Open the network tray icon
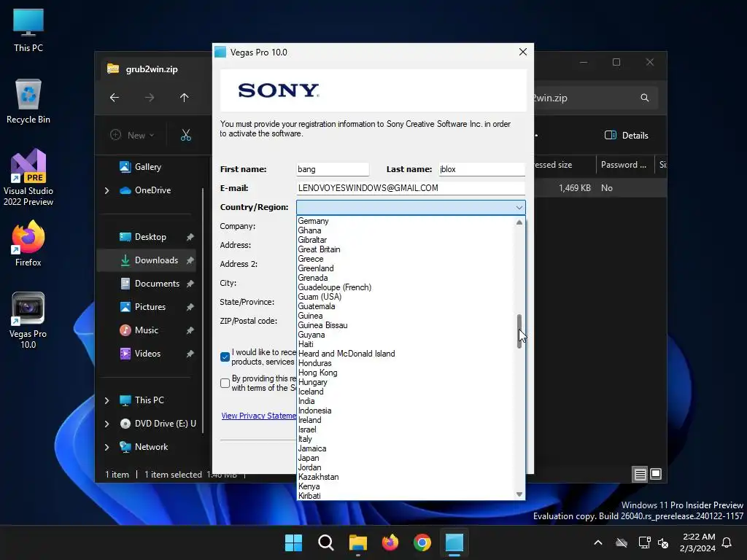The image size is (747, 560). [644, 542]
